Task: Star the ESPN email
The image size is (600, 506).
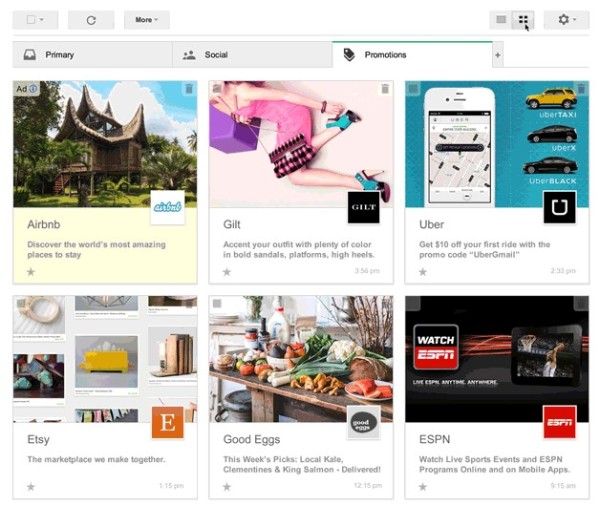Action: point(423,487)
